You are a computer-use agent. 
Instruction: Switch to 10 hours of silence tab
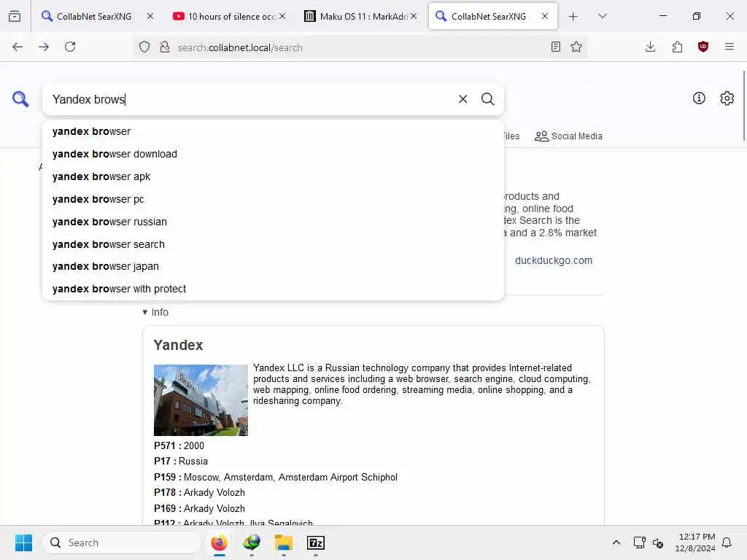point(230,16)
